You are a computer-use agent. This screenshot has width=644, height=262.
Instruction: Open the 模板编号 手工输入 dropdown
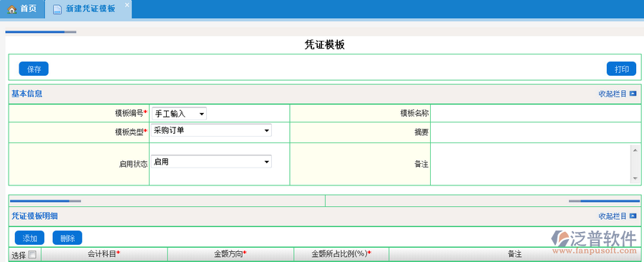tap(179, 114)
